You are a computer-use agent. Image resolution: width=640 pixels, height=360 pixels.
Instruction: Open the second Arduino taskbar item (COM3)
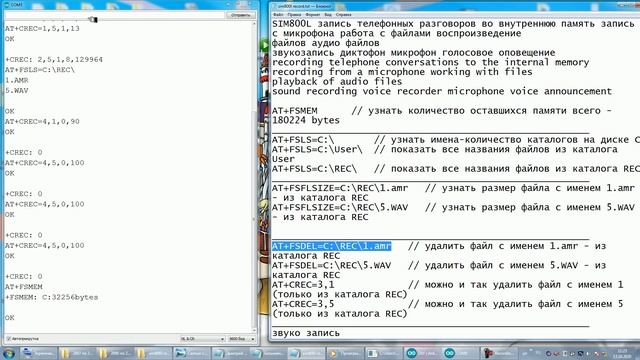(460, 353)
